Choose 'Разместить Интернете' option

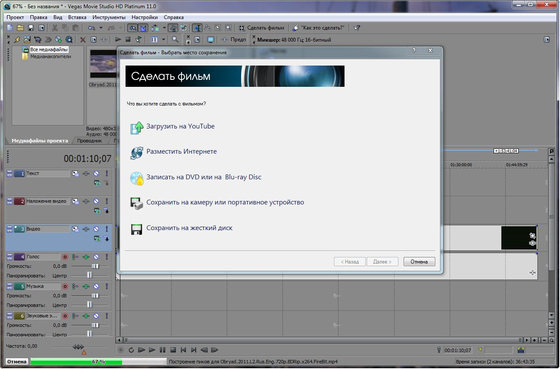click(174, 152)
